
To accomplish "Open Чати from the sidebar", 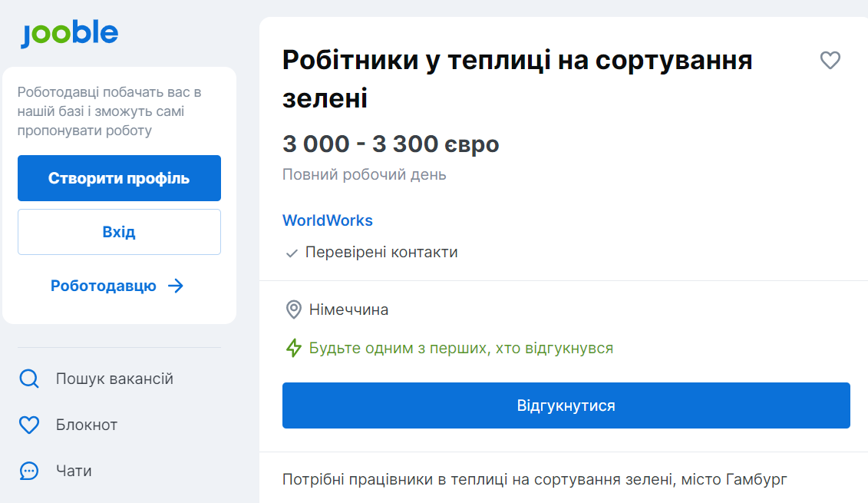I will point(77,471).
